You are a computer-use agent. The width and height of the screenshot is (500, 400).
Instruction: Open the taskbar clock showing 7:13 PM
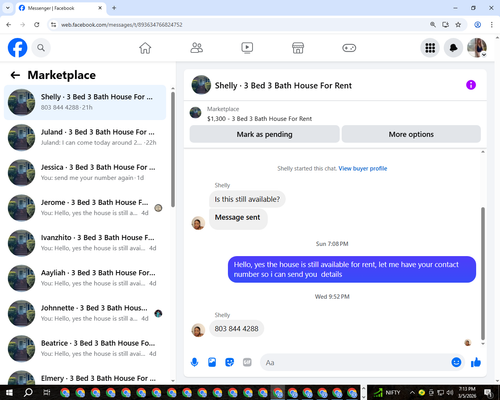tap(467, 393)
